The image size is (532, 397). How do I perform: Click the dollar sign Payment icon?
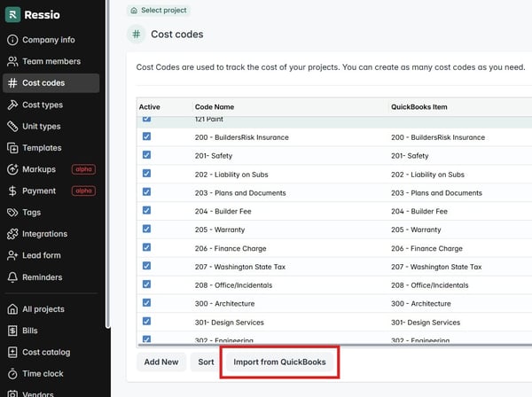[x=12, y=191]
